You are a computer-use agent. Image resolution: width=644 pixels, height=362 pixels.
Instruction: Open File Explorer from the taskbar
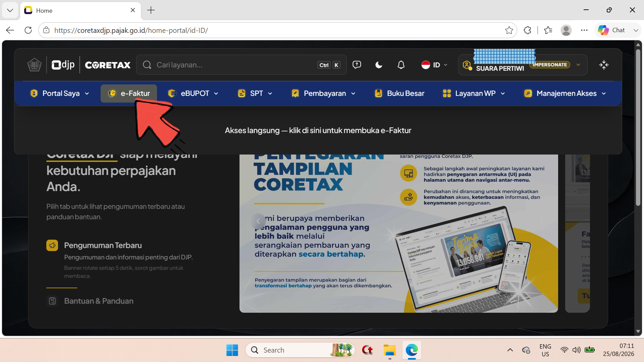tap(390, 350)
